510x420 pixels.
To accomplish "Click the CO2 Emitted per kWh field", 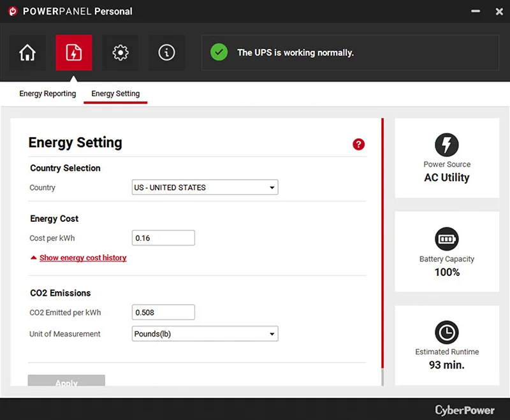I will pyautogui.click(x=163, y=312).
